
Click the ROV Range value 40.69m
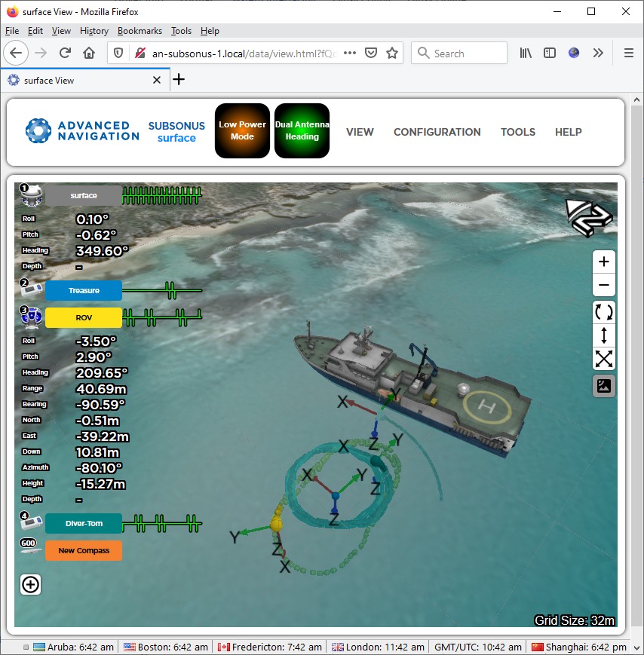pos(101,389)
